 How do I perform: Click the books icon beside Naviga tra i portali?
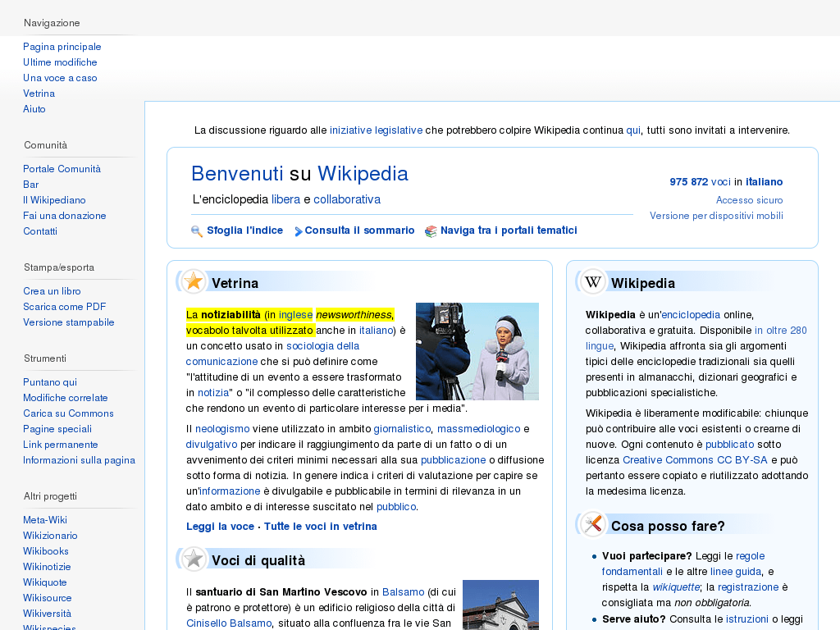pyautogui.click(x=431, y=231)
